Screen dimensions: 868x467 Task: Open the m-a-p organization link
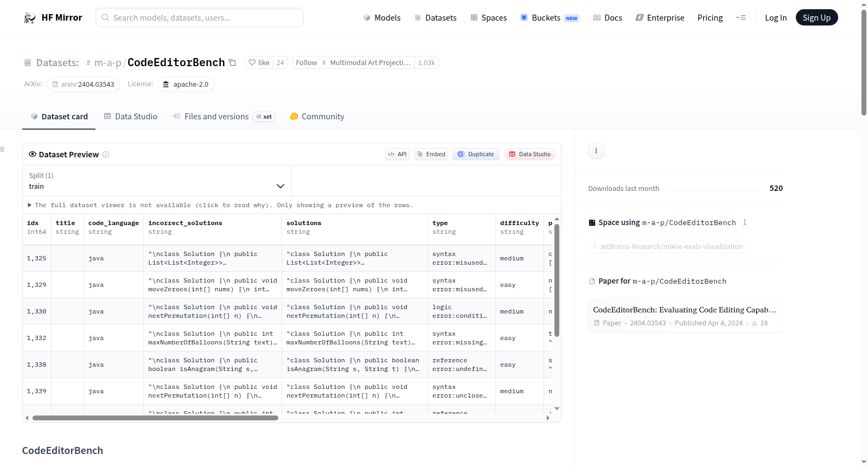click(x=107, y=63)
